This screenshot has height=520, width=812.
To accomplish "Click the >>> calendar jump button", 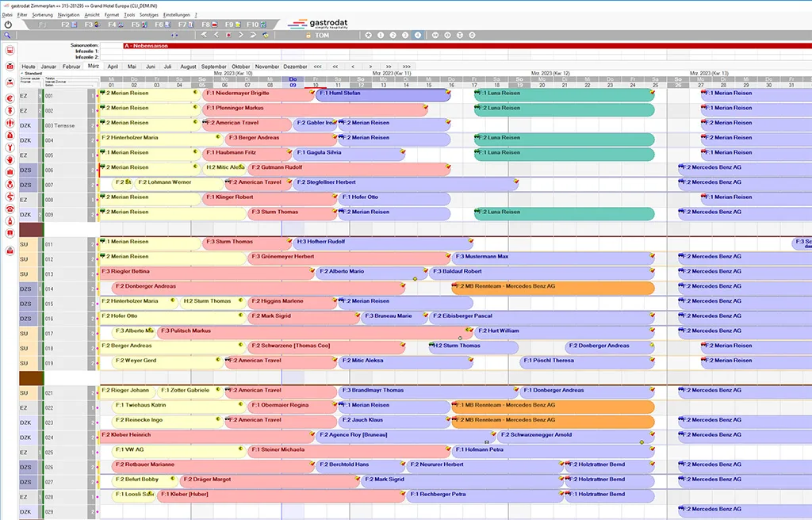I will (x=407, y=67).
